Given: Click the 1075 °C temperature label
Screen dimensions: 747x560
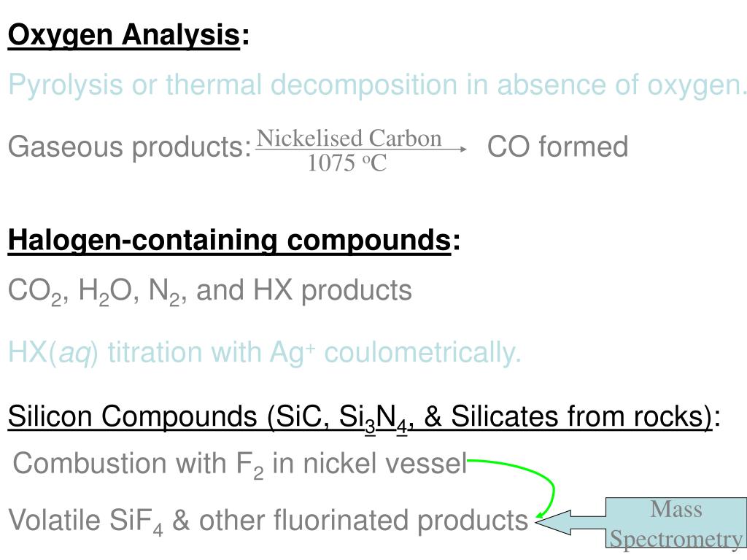Looking at the screenshot, I should pos(347,163).
